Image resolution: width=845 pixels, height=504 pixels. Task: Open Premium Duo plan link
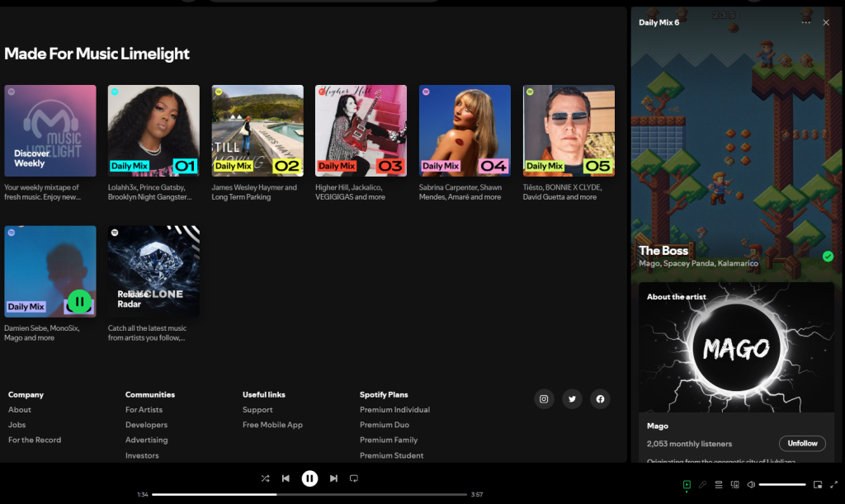coord(385,425)
